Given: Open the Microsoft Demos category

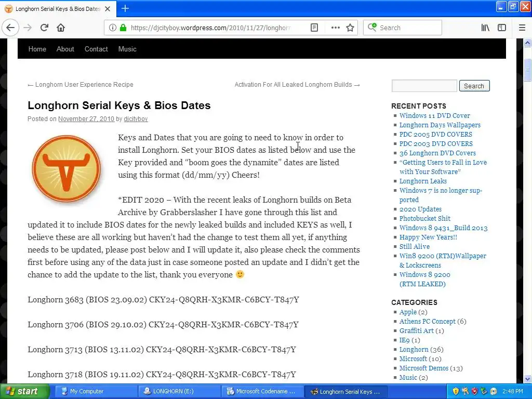Looking at the screenshot, I should 424,368.
